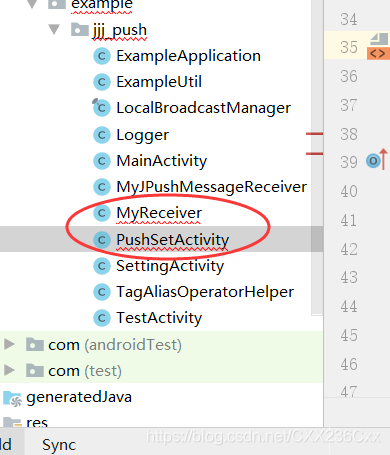
Task: Select the jjj_push package label
Action: point(119,30)
